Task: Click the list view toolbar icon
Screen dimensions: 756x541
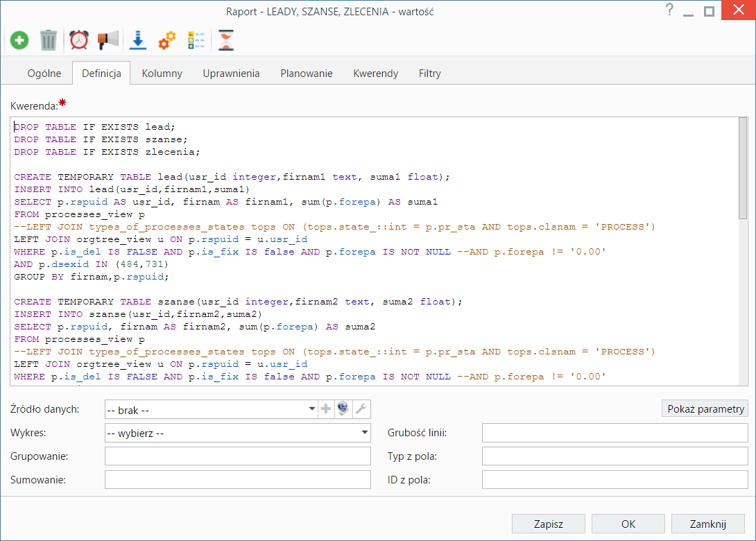Action: tap(196, 40)
